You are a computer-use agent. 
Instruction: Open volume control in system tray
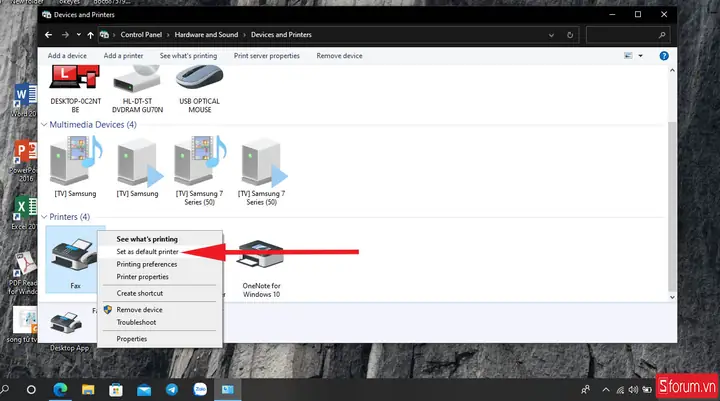click(633, 390)
